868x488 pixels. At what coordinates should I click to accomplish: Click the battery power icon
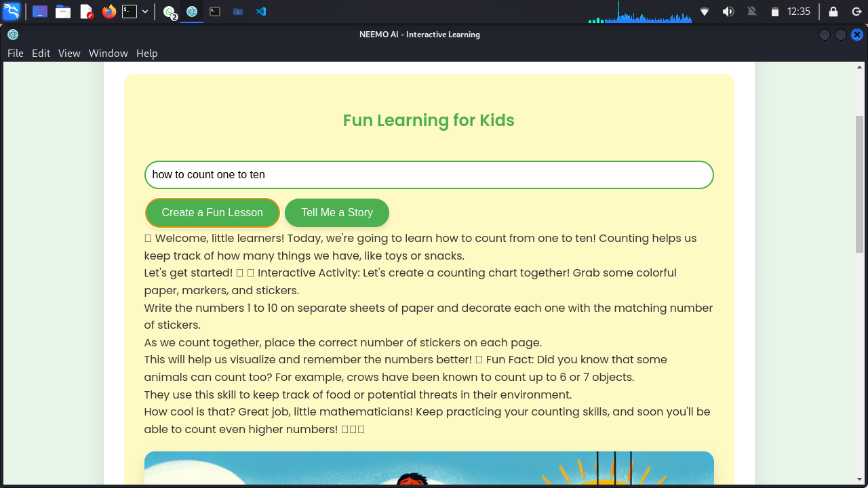[775, 12]
